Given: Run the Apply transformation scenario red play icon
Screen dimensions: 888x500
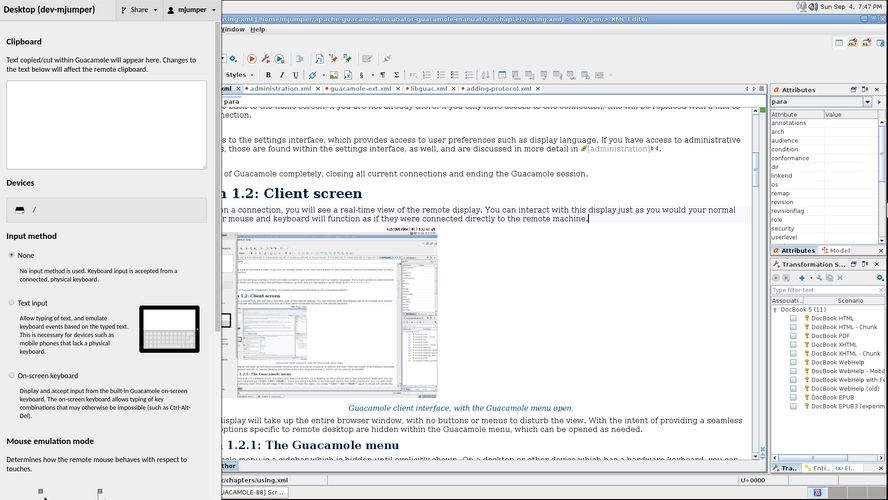Looking at the screenshot, I should (x=252, y=59).
